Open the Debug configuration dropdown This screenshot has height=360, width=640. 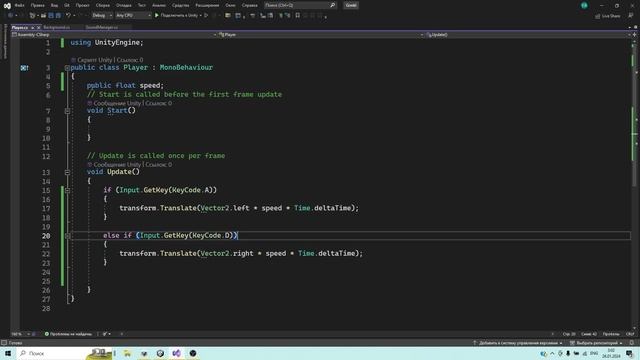point(102,16)
